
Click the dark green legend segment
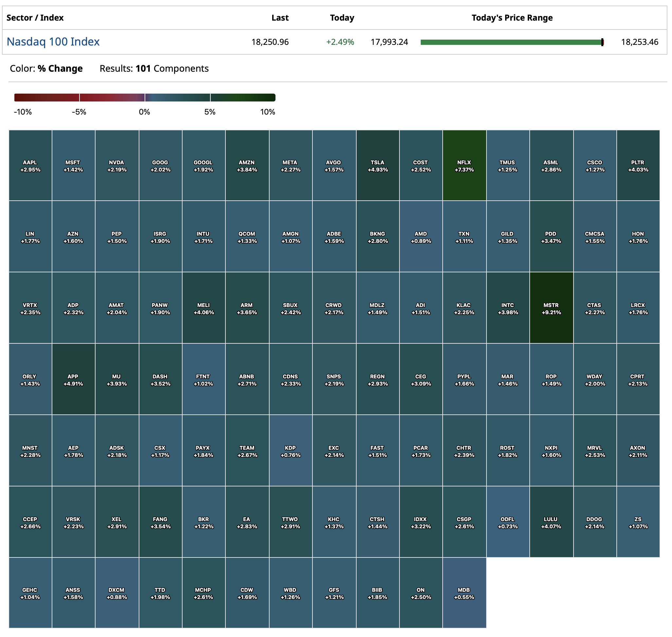pyautogui.click(x=242, y=98)
